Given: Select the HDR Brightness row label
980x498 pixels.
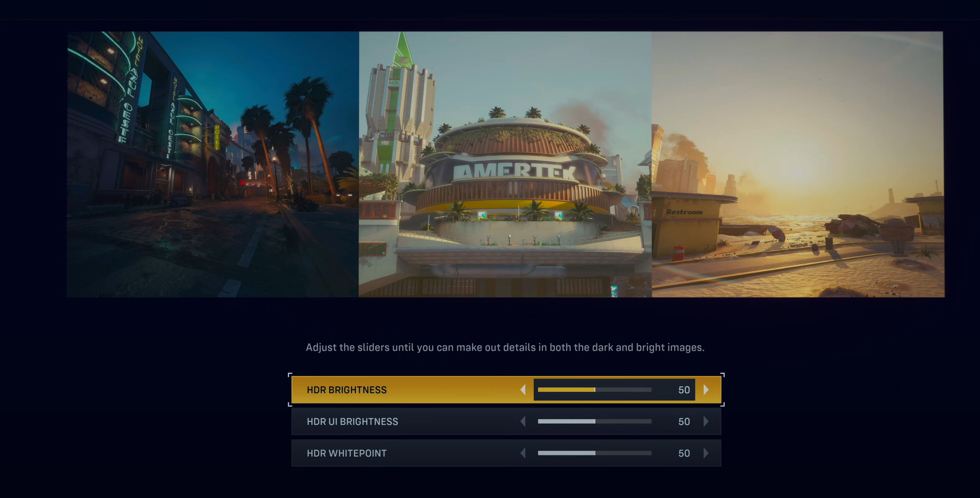Looking at the screenshot, I should [346, 390].
